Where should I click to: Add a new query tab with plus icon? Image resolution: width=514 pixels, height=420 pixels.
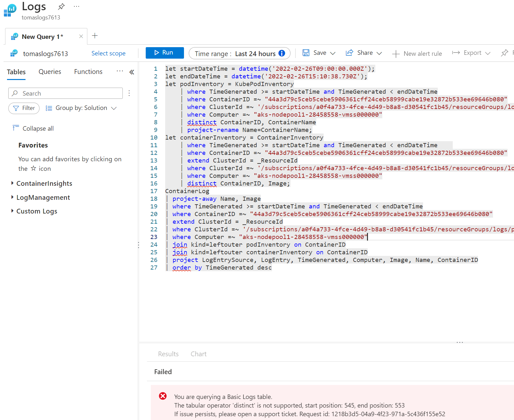pos(95,36)
